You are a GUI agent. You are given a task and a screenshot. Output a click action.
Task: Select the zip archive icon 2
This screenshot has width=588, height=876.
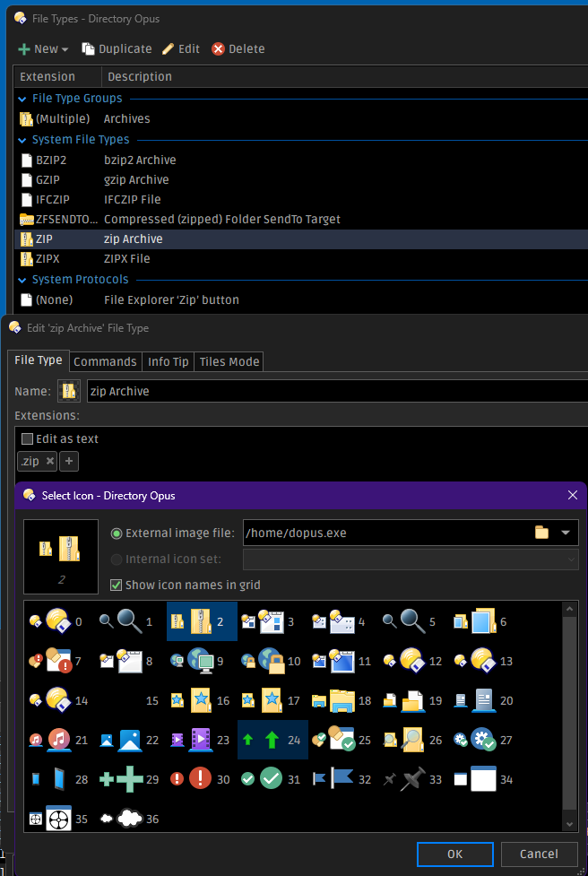(203, 621)
